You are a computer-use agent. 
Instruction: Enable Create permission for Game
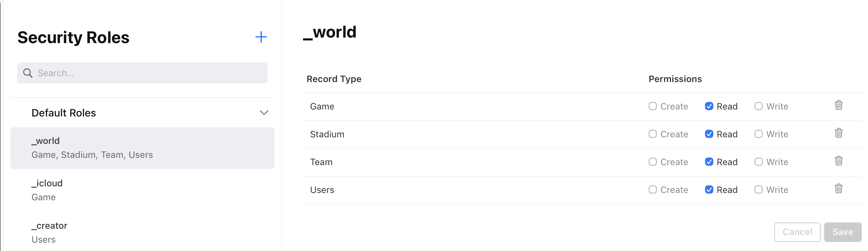652,106
